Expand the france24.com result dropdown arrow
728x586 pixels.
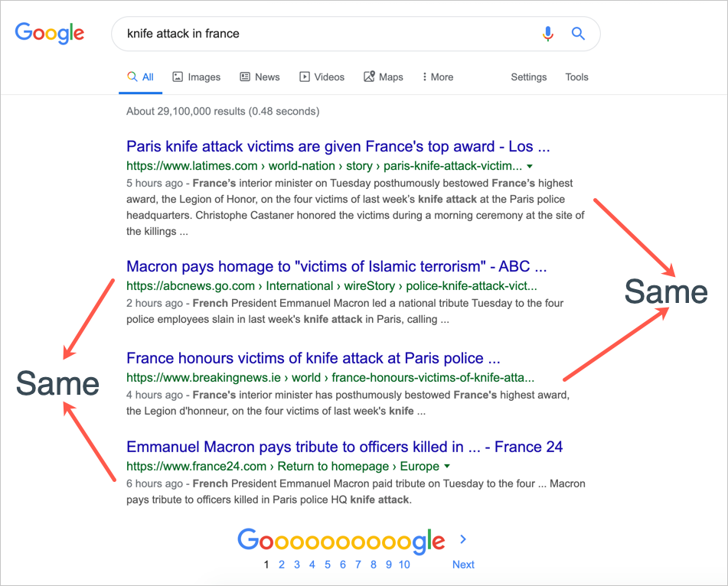pyautogui.click(x=447, y=467)
